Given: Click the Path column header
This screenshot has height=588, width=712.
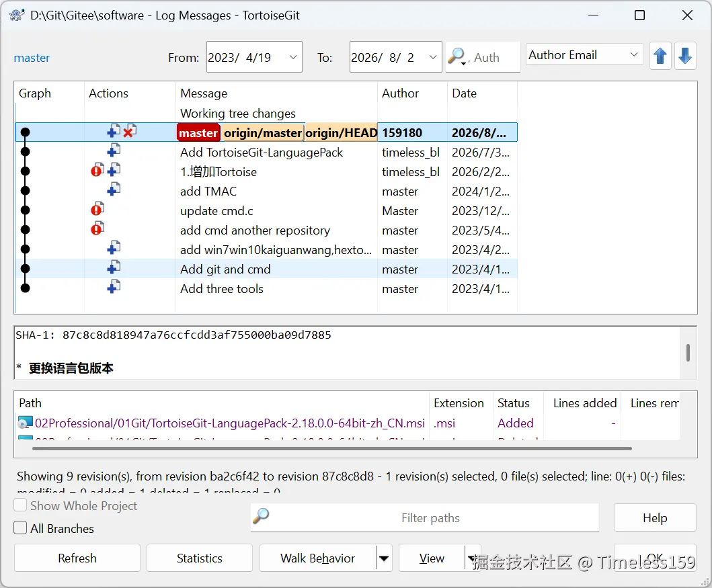Looking at the screenshot, I should tap(222, 403).
